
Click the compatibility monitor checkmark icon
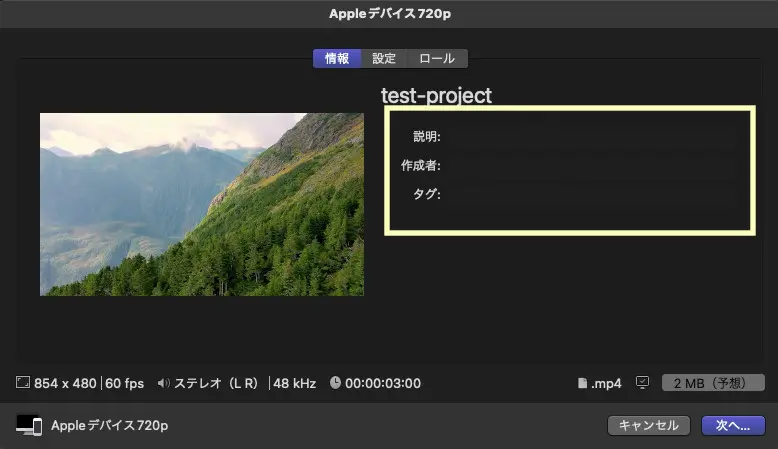pos(642,383)
